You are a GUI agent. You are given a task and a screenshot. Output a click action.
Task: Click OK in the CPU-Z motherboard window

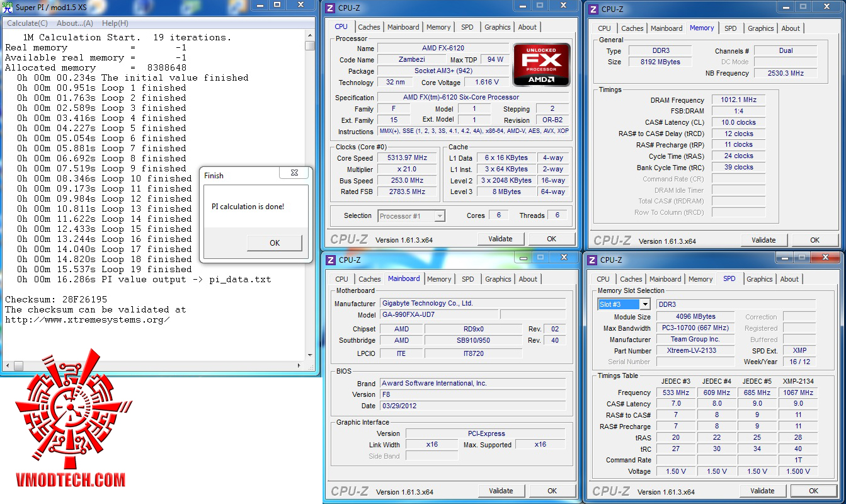click(552, 491)
